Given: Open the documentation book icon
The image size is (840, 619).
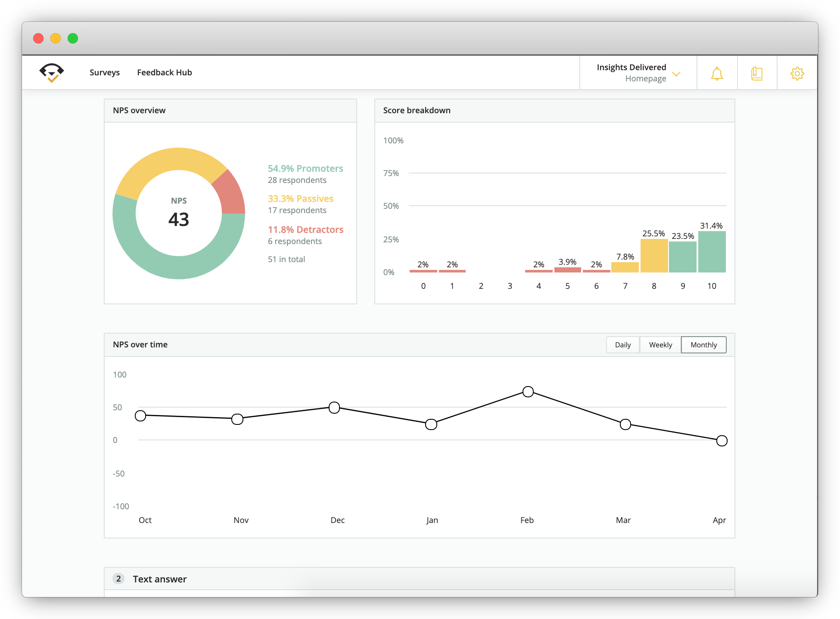Looking at the screenshot, I should (757, 73).
